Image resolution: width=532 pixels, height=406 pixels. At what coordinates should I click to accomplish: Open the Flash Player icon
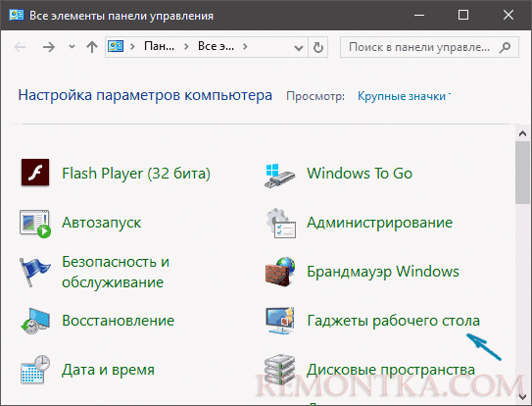tap(35, 173)
